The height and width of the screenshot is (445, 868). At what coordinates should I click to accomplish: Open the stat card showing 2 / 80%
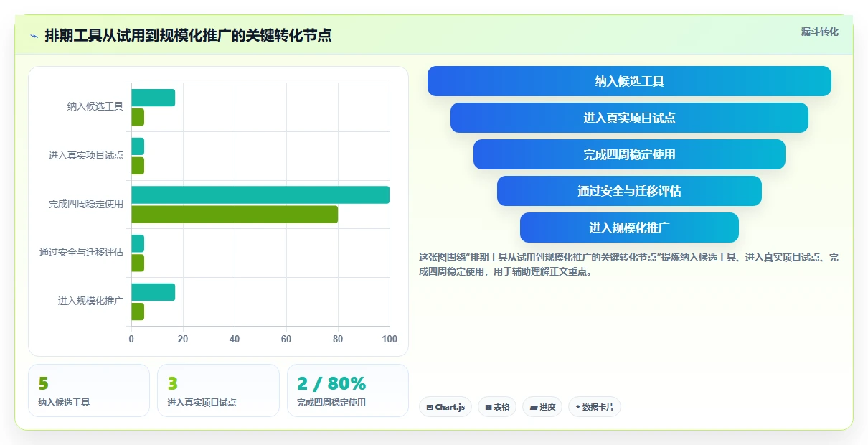348,390
